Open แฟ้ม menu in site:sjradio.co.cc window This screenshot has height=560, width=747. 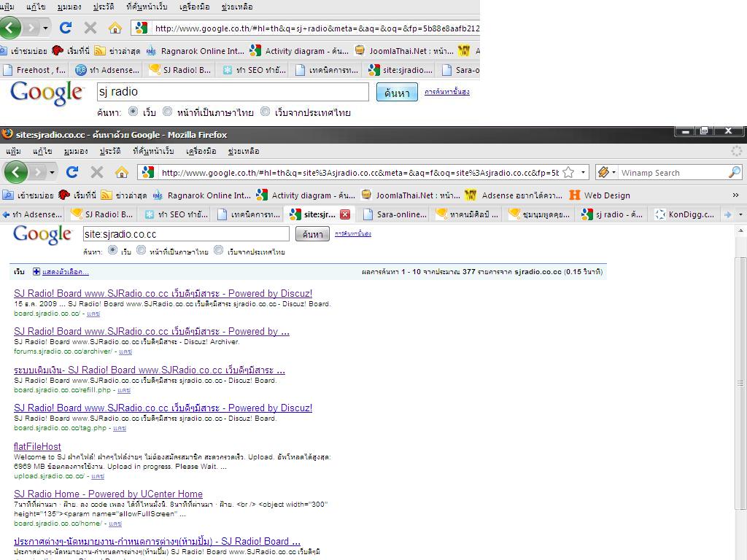click(13, 151)
